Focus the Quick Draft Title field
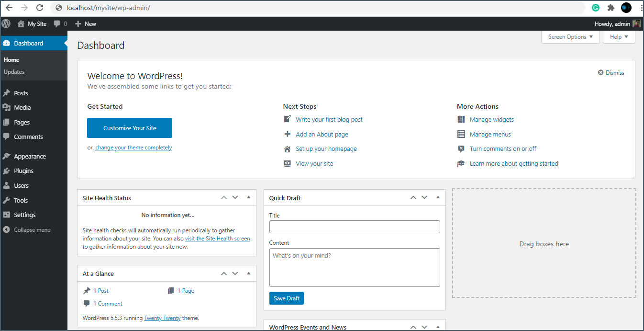The image size is (644, 331). pos(355,227)
